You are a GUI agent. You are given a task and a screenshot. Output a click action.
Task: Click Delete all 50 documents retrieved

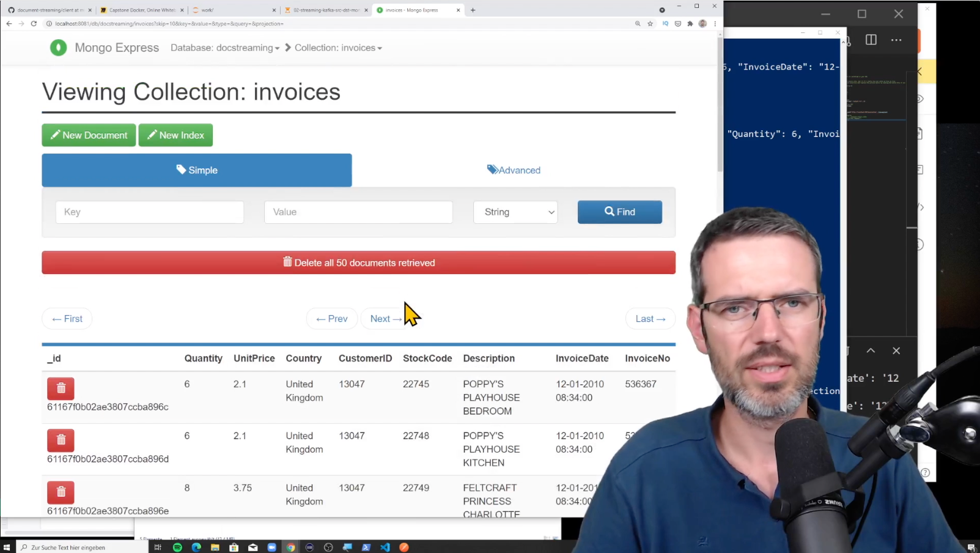click(x=358, y=262)
